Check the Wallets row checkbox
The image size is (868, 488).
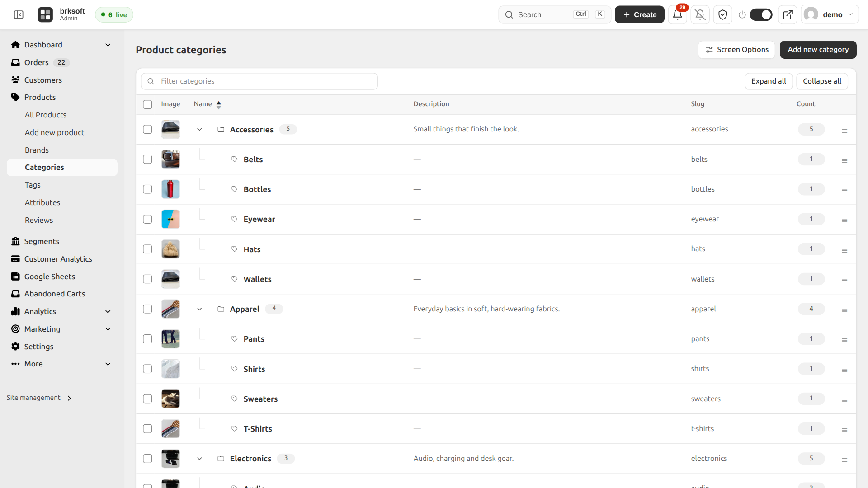coord(147,279)
